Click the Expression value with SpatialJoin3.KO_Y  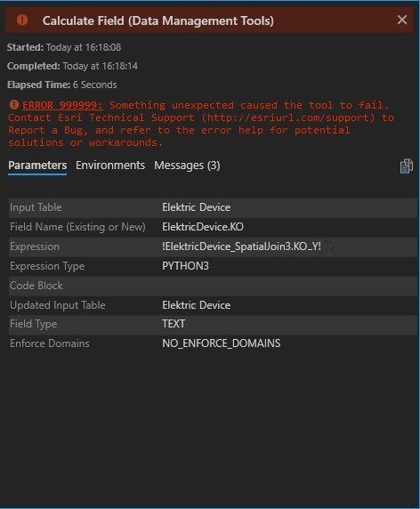point(241,246)
